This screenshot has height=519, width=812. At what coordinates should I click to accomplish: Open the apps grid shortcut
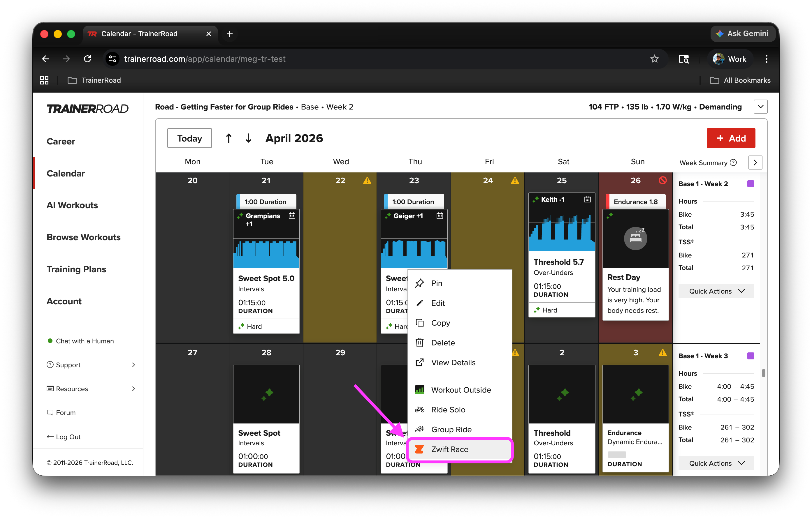pyautogui.click(x=44, y=80)
